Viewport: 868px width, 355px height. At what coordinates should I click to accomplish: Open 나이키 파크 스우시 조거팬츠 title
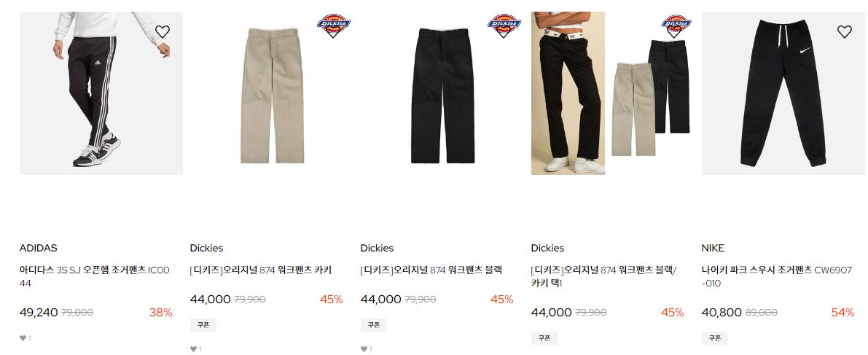coord(777,276)
